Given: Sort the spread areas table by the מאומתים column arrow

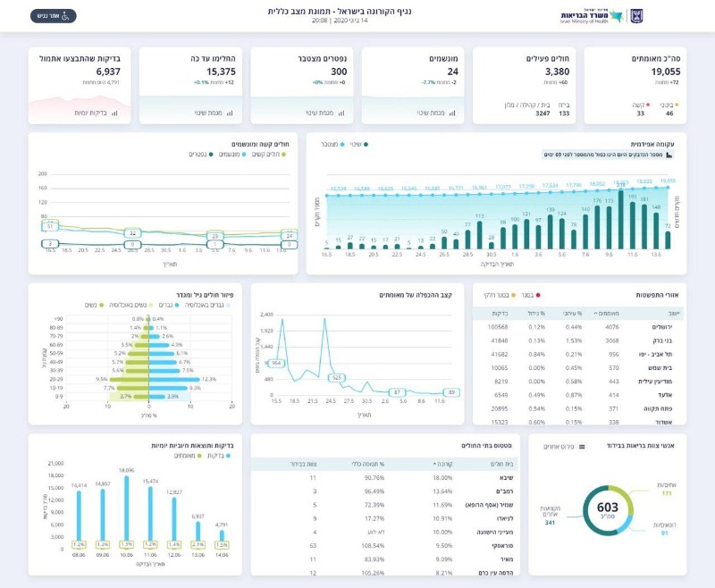Looking at the screenshot, I should coord(595,314).
